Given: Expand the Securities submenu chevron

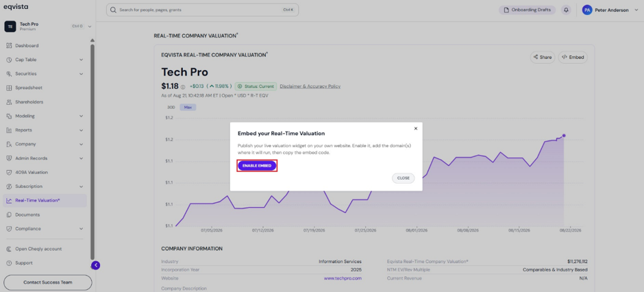Looking at the screenshot, I should pos(82,74).
